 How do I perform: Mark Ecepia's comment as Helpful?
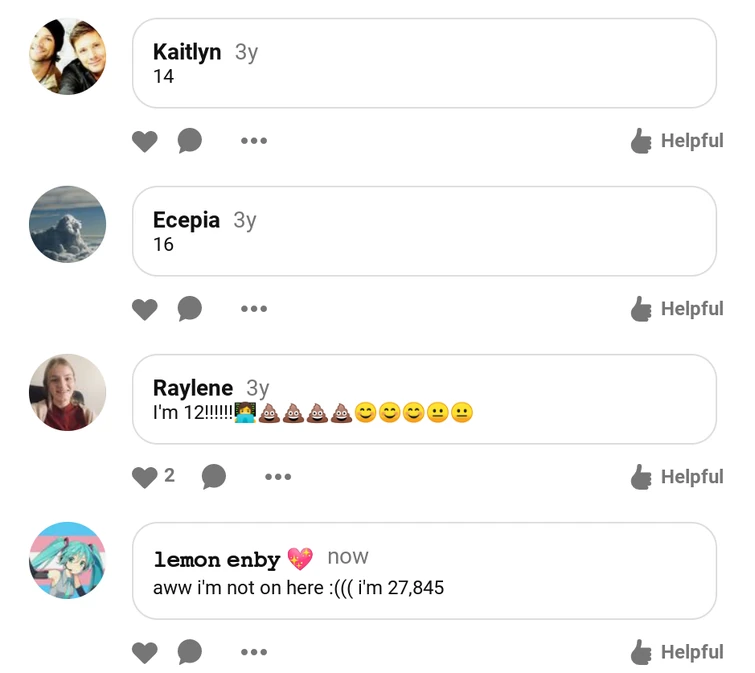pyautogui.click(x=677, y=309)
